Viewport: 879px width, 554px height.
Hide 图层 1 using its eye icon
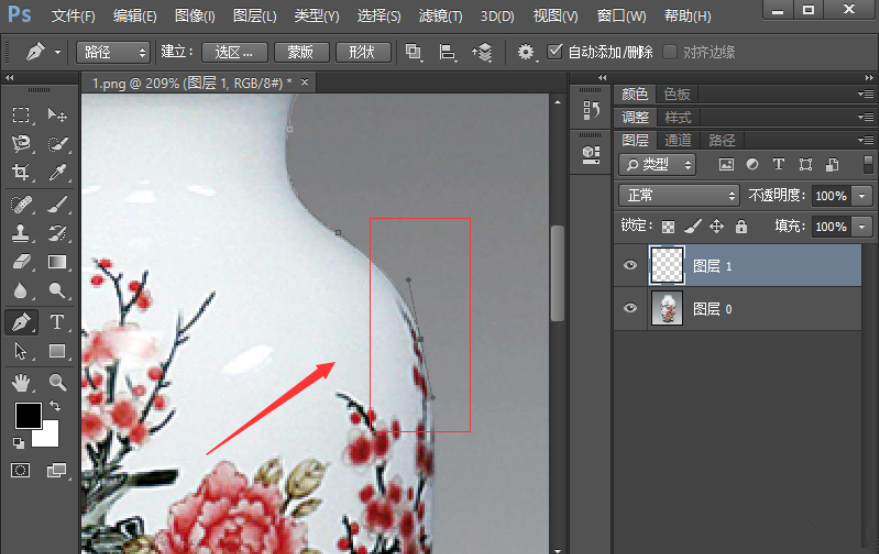pos(630,266)
